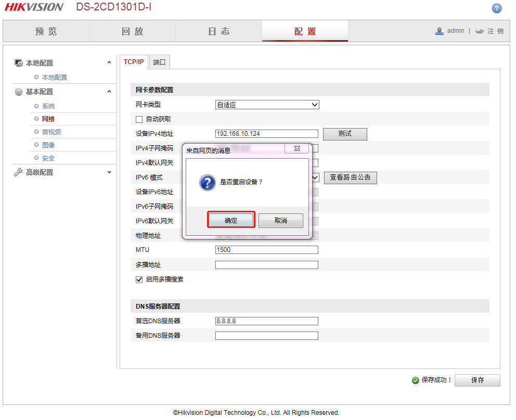This screenshot has width=516, height=420.
Task: Click the HIKVISION logo
Action: (34, 7)
